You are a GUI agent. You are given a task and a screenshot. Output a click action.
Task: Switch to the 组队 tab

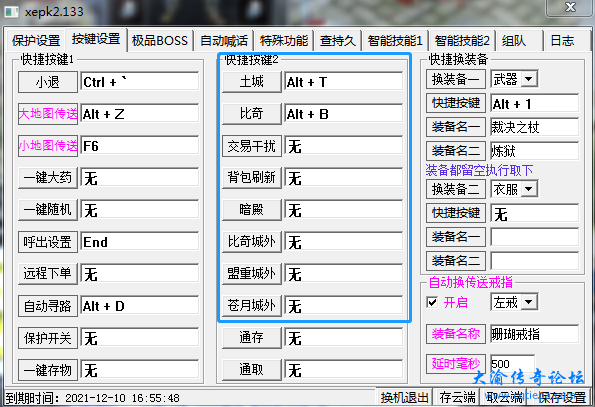514,41
